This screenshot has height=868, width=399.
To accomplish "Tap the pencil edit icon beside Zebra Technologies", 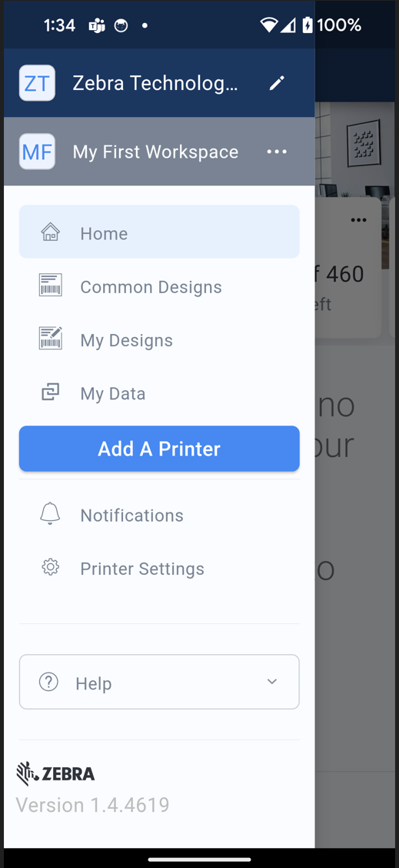I will coord(277,83).
